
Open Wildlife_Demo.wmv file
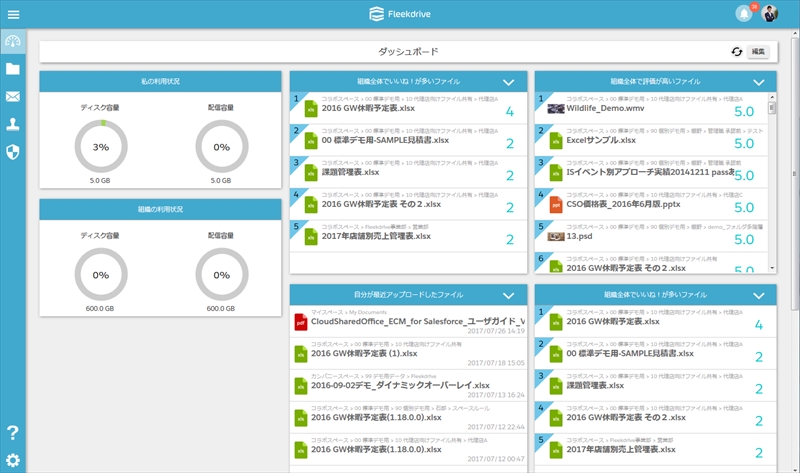tap(605, 108)
